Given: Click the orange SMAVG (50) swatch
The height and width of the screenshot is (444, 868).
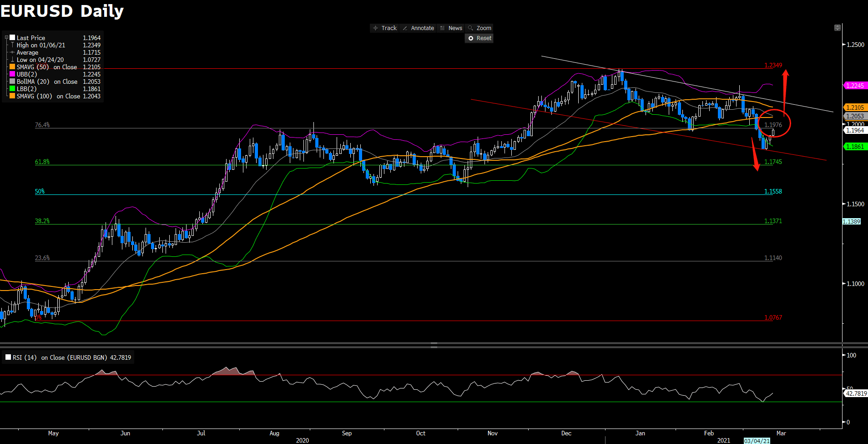Looking at the screenshot, I should click(13, 67).
